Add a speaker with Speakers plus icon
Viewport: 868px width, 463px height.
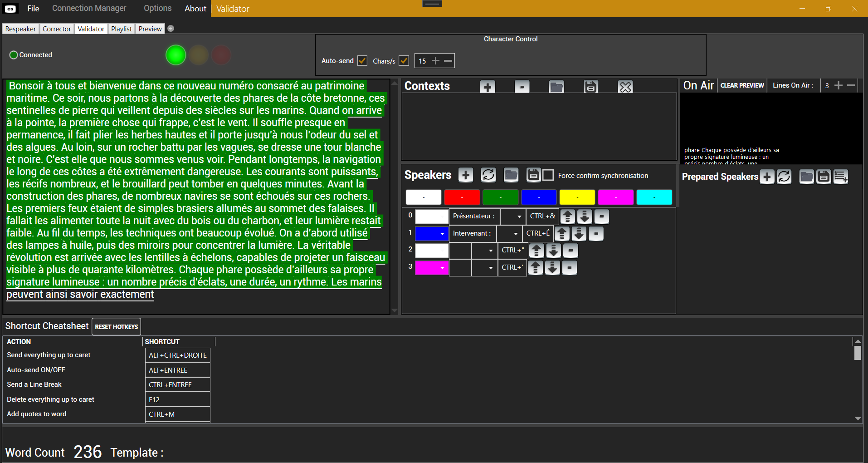[x=466, y=175]
